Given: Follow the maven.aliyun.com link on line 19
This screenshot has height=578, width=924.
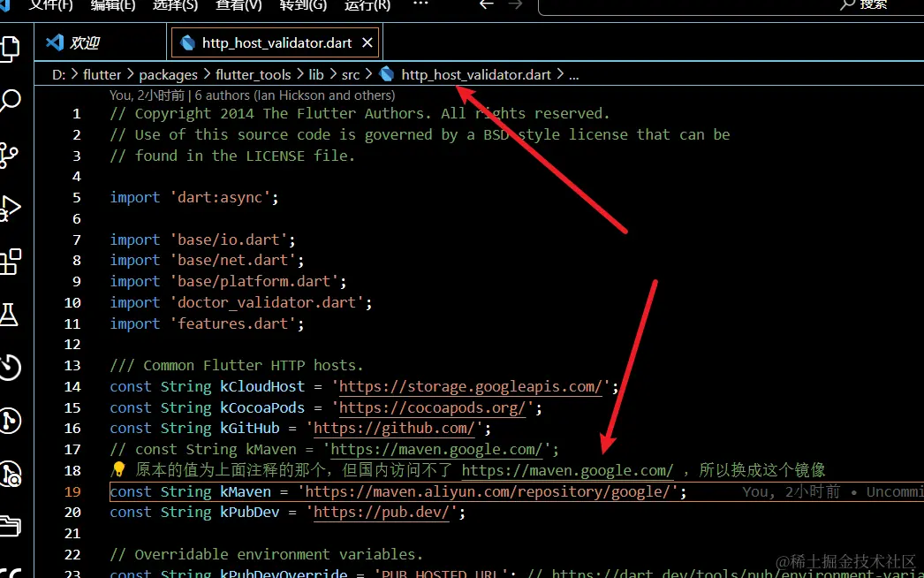Looking at the screenshot, I should [x=488, y=491].
